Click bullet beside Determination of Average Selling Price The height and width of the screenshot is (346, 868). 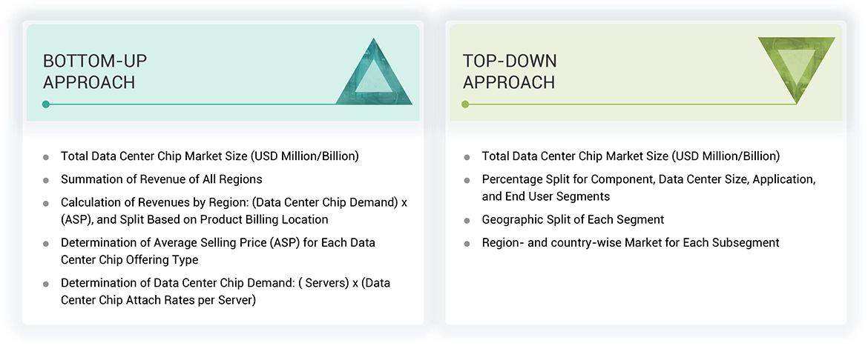(46, 243)
